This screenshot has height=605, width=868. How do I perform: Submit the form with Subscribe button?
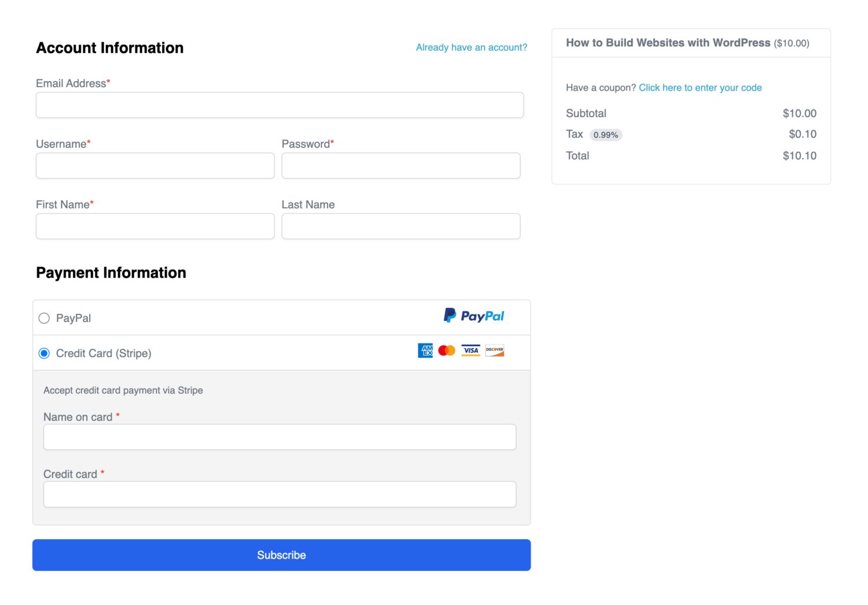[281, 555]
